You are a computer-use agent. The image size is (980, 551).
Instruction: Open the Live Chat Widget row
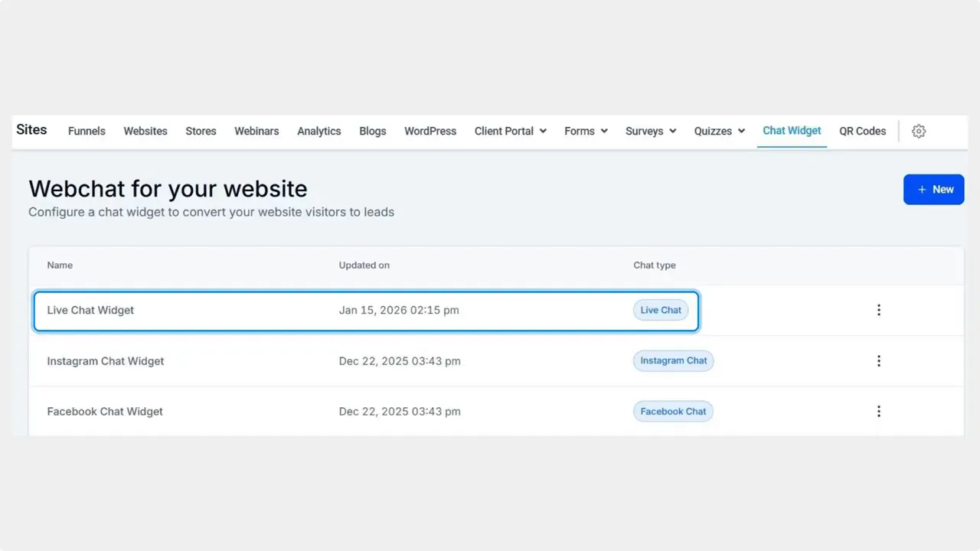tap(90, 310)
